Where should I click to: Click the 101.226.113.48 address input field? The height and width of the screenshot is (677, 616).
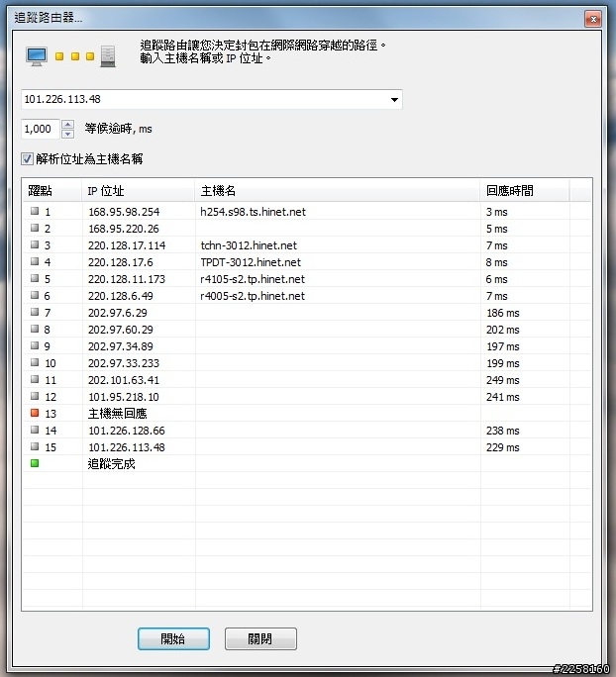tap(212, 99)
